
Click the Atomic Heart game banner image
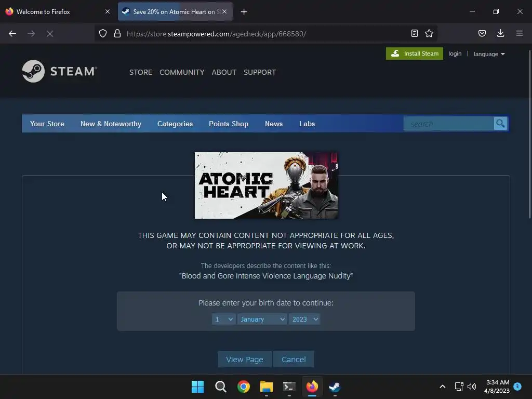(266, 185)
